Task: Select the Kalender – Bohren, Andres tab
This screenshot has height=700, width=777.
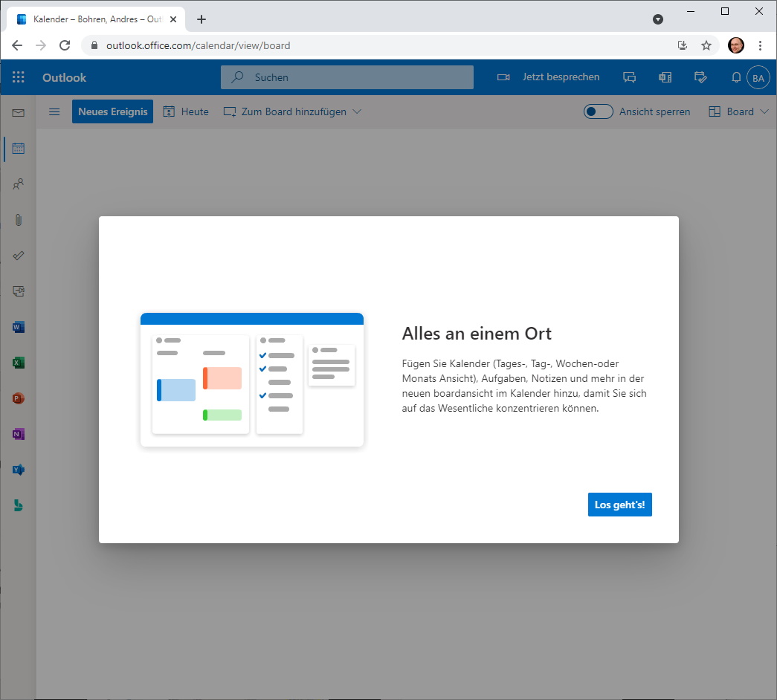Action: click(96, 19)
